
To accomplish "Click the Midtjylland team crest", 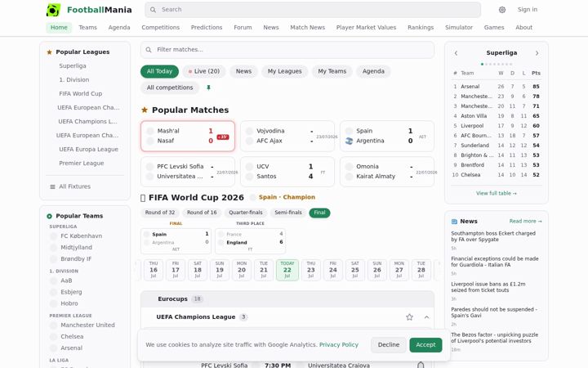I will tap(54, 248).
